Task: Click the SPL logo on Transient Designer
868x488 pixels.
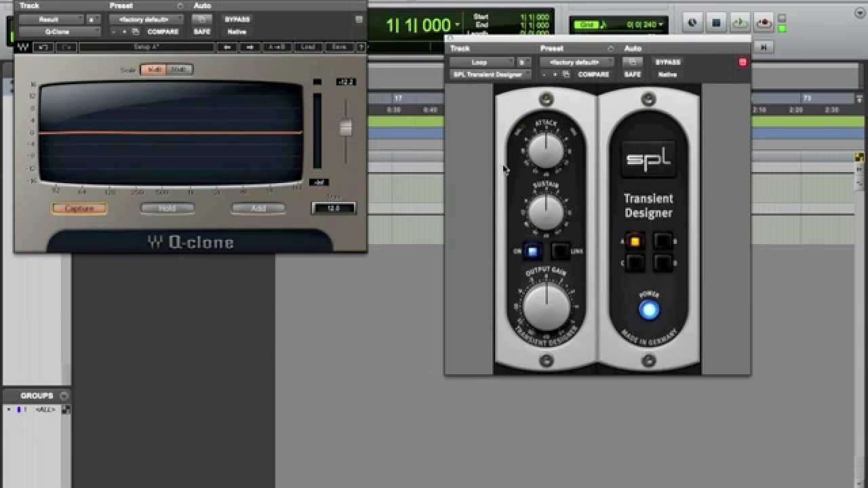Action: point(648,160)
